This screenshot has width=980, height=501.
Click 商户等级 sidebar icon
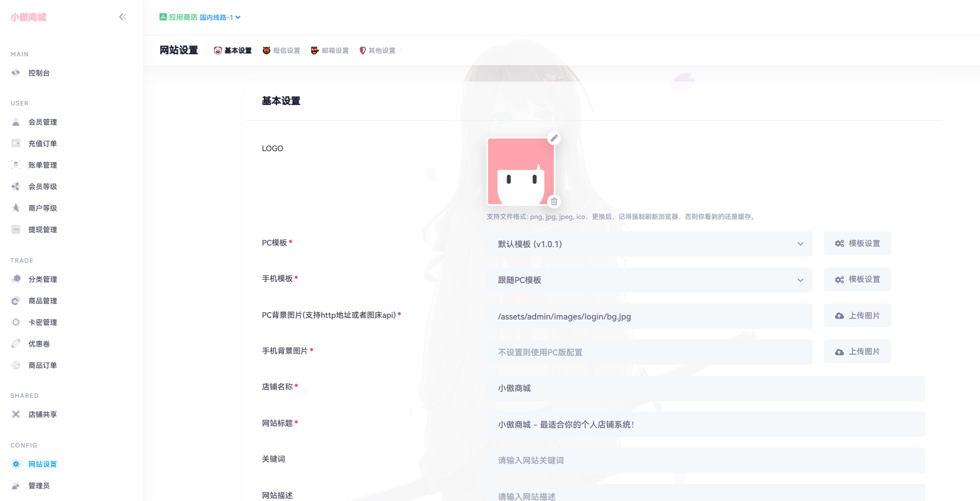[16, 208]
